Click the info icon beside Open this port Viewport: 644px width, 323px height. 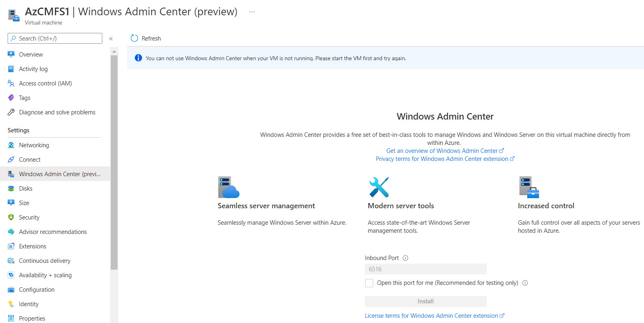pyautogui.click(x=525, y=283)
